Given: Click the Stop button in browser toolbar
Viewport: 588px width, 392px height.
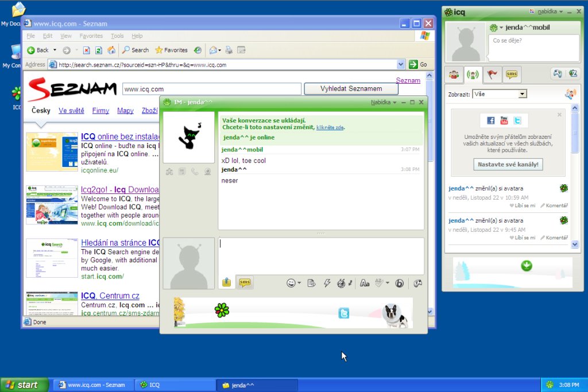Looking at the screenshot, I should click(x=86, y=50).
